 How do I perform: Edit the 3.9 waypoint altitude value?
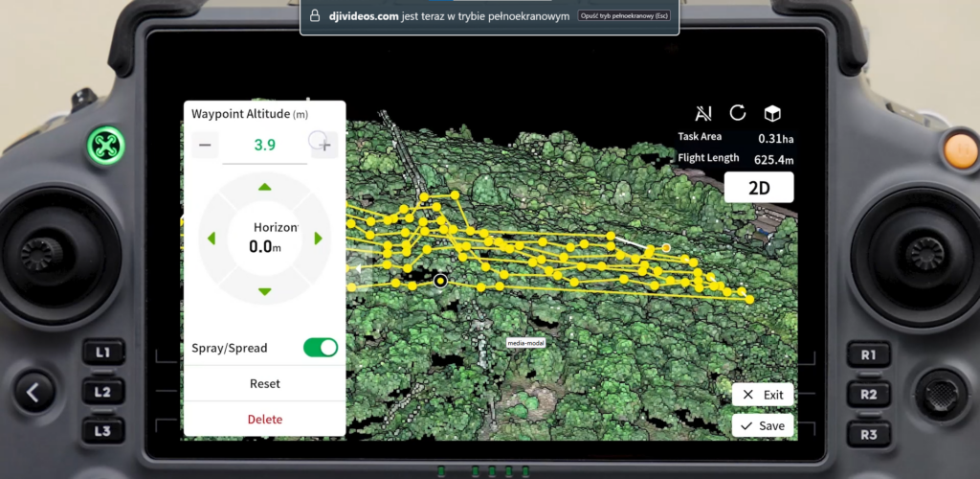click(x=265, y=146)
